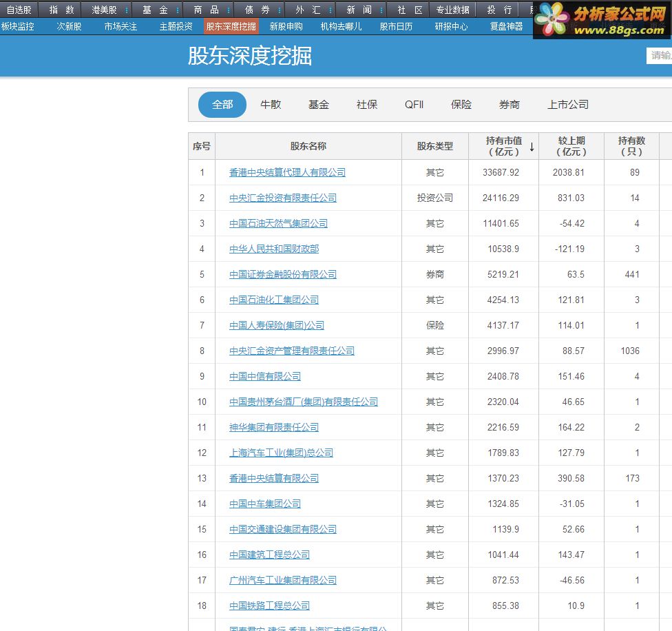Expand the 债券 menu dropdown dots
This screenshot has width=672, height=631.
tap(280, 10)
